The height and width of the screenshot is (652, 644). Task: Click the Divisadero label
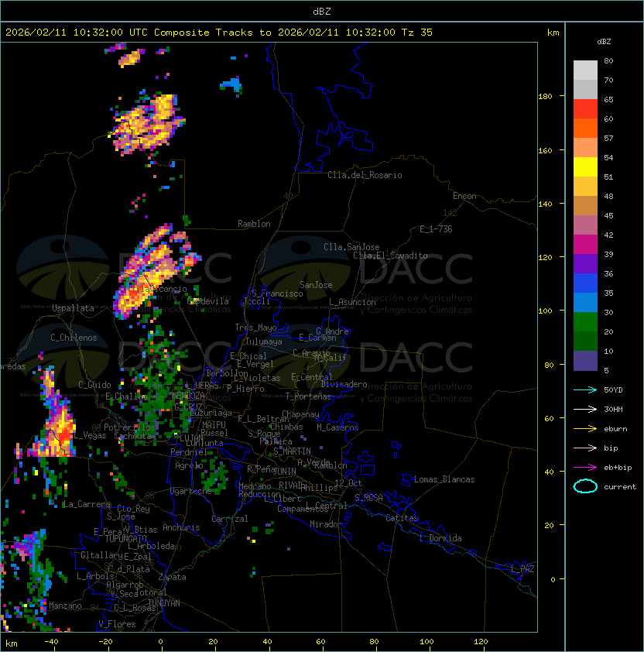pyautogui.click(x=344, y=384)
